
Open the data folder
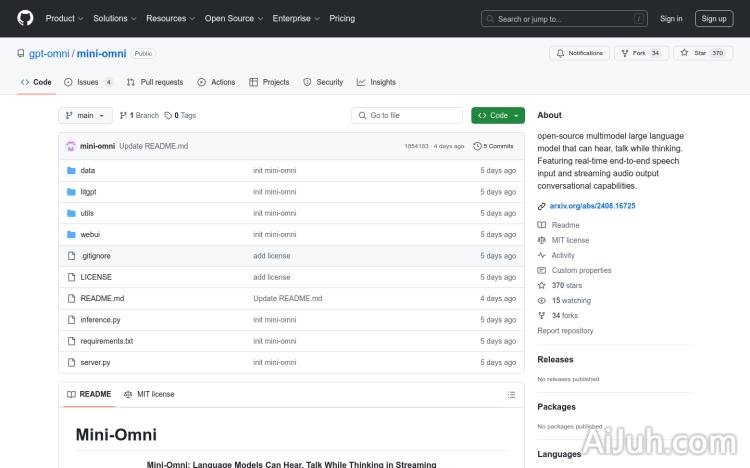point(88,170)
